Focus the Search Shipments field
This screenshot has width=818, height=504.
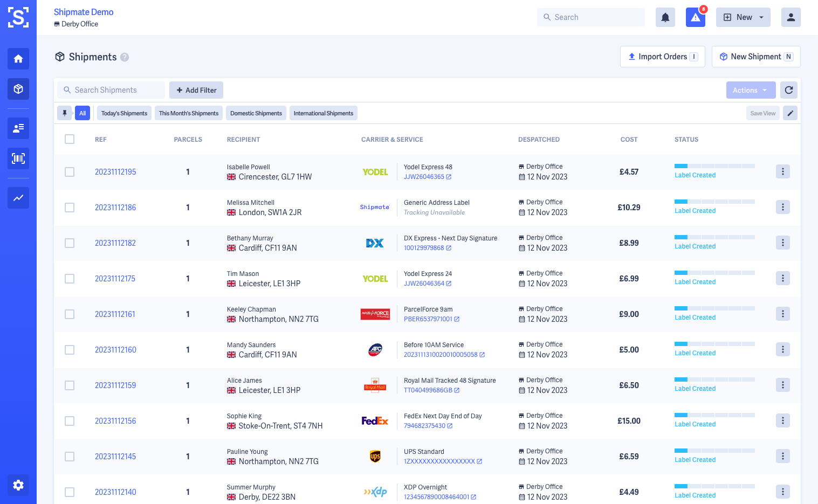[111, 90]
